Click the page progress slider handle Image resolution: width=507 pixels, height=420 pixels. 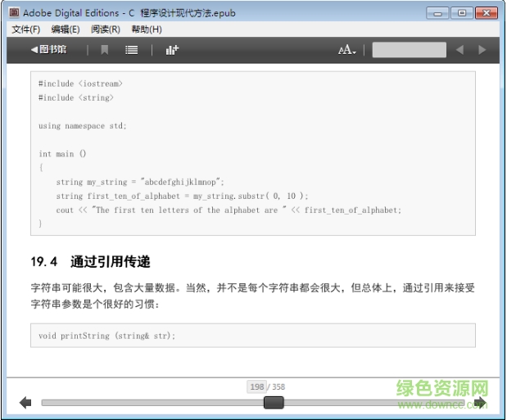(x=274, y=403)
